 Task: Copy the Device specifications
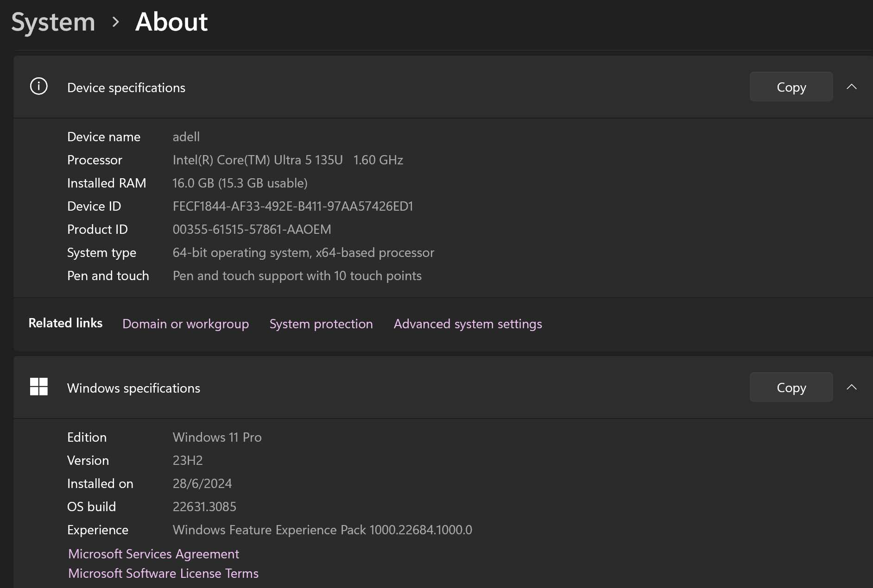point(791,87)
